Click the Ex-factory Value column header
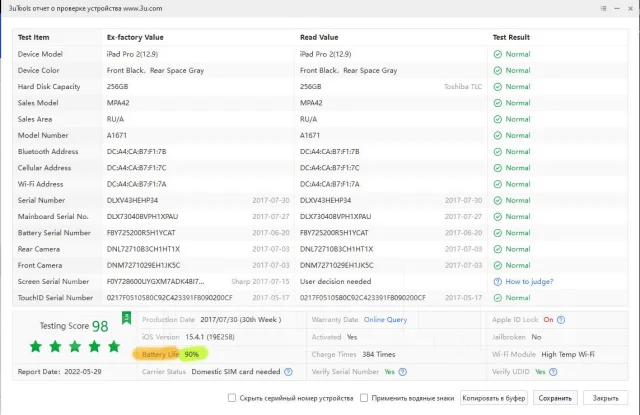640x415 pixels. pyautogui.click(x=135, y=37)
